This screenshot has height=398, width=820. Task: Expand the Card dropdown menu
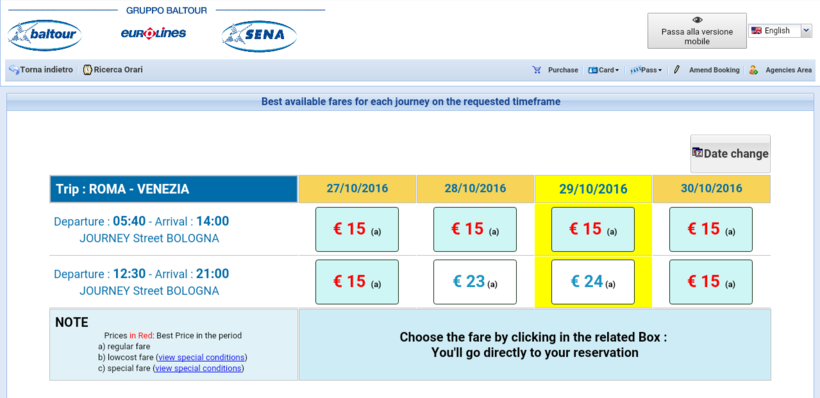pyautogui.click(x=603, y=70)
